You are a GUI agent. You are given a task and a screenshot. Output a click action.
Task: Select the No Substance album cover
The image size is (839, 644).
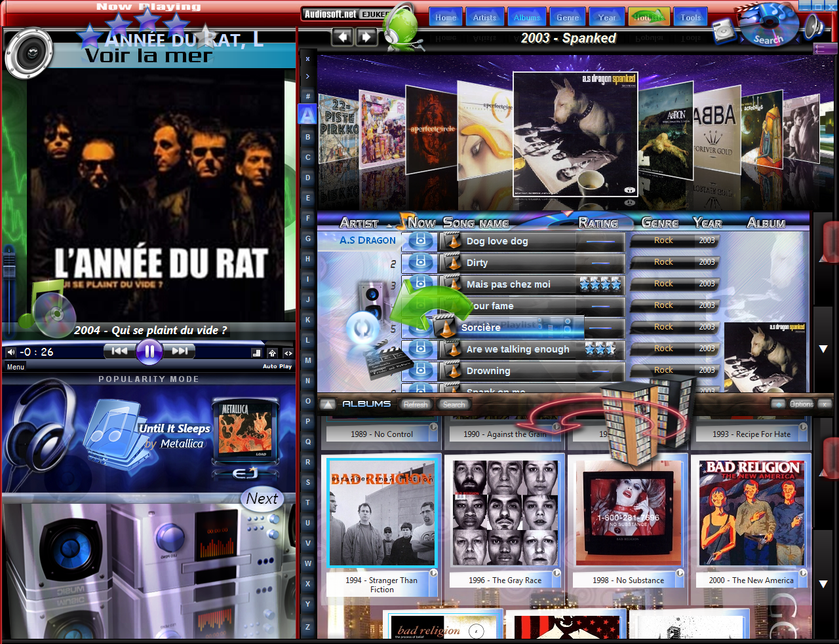click(x=627, y=512)
